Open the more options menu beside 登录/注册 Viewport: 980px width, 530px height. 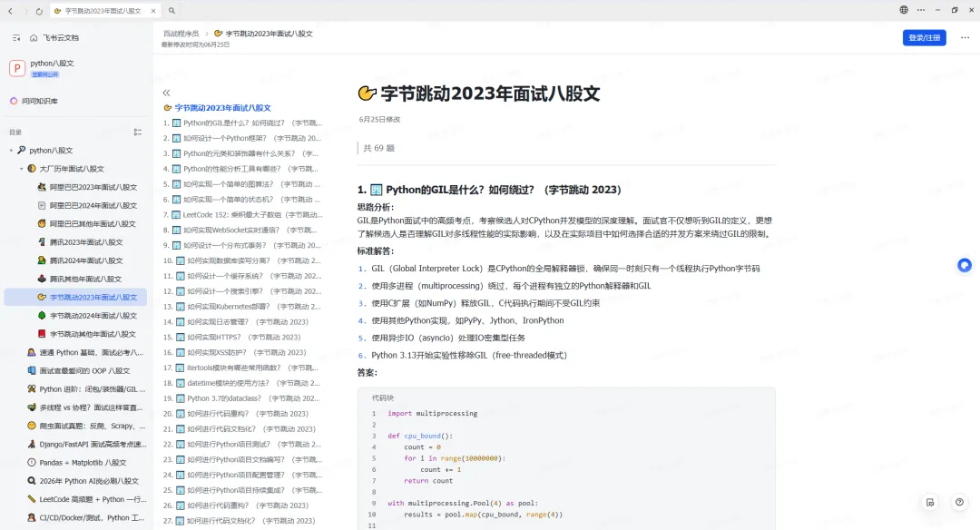(965, 37)
